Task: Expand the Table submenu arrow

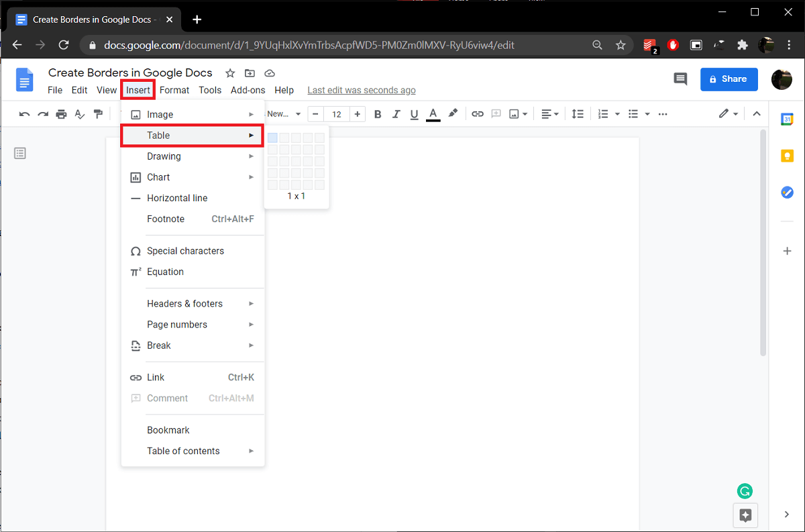Action: point(251,136)
